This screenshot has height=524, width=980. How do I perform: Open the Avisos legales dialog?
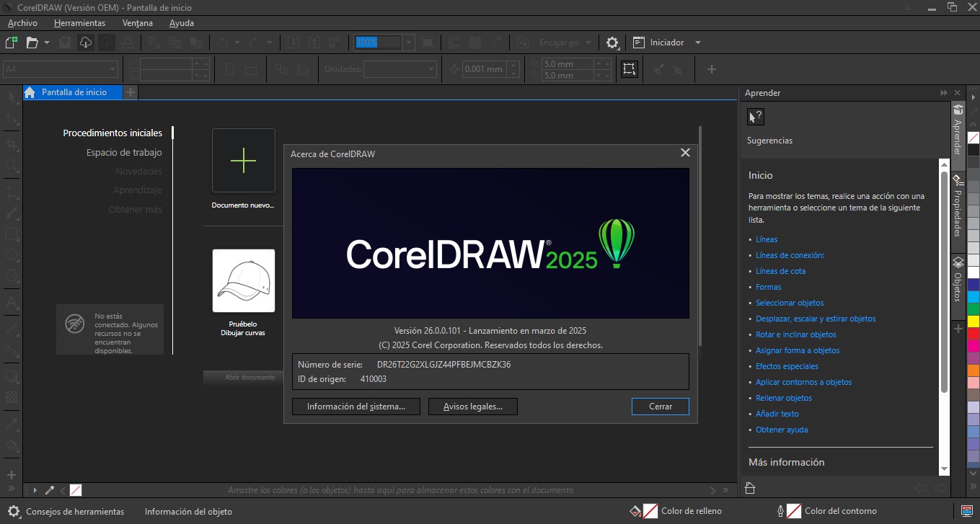pos(472,406)
